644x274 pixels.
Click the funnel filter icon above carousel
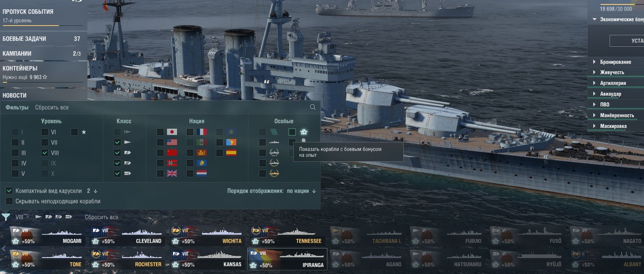(6, 217)
